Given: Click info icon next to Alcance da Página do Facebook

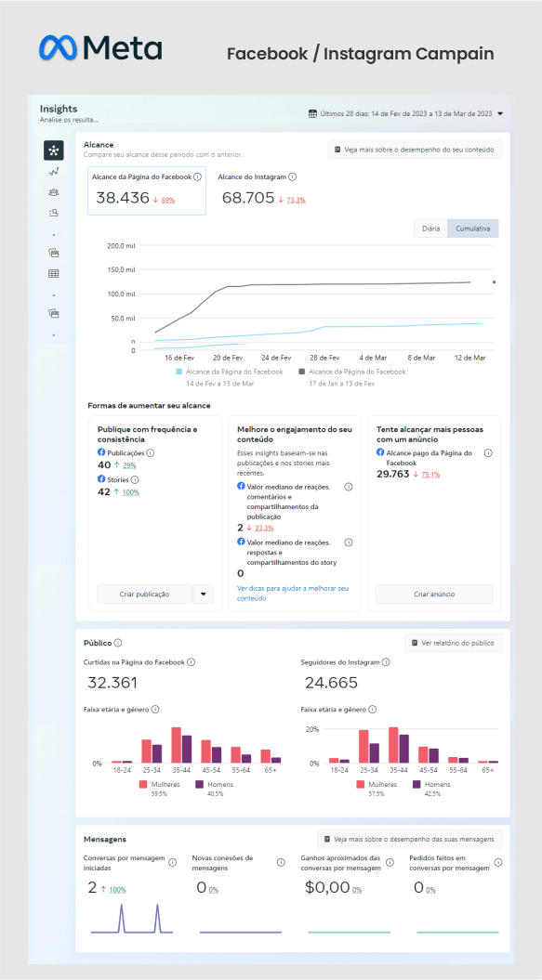Looking at the screenshot, I should (198, 176).
